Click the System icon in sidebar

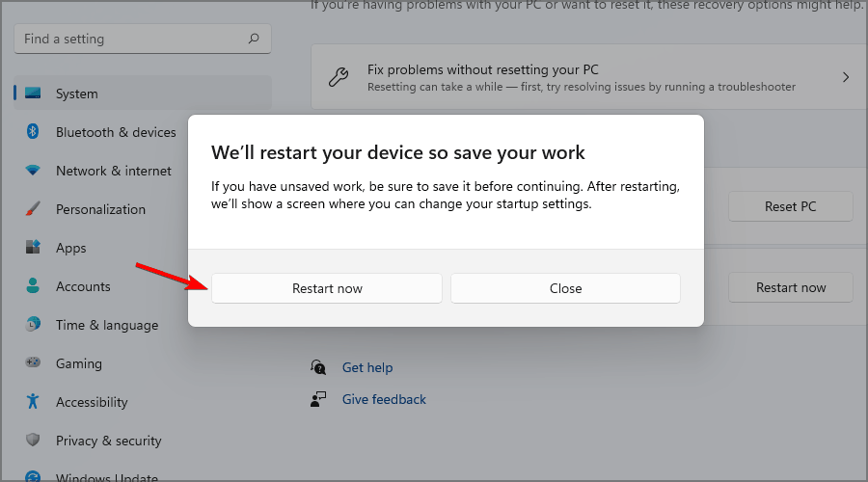34,94
